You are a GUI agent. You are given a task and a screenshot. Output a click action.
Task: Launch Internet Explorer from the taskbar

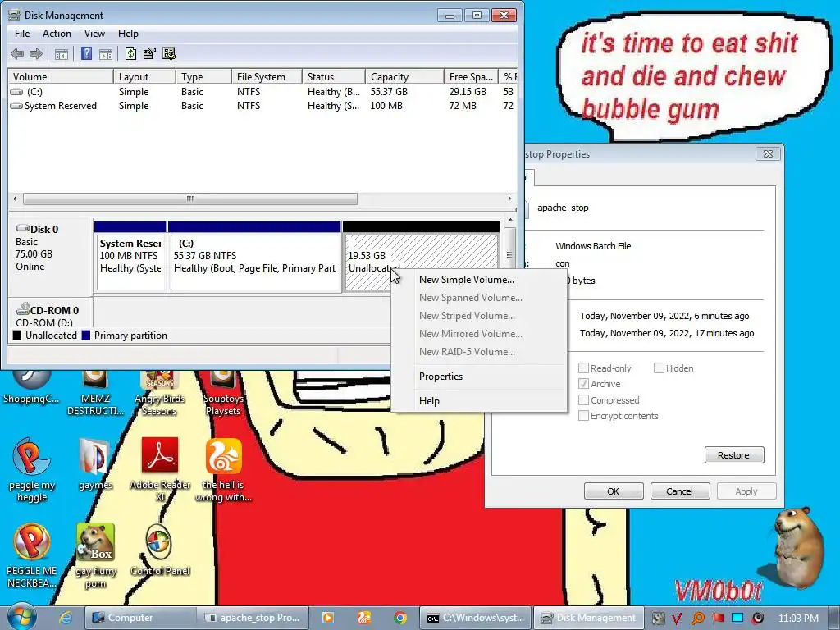coord(66,618)
